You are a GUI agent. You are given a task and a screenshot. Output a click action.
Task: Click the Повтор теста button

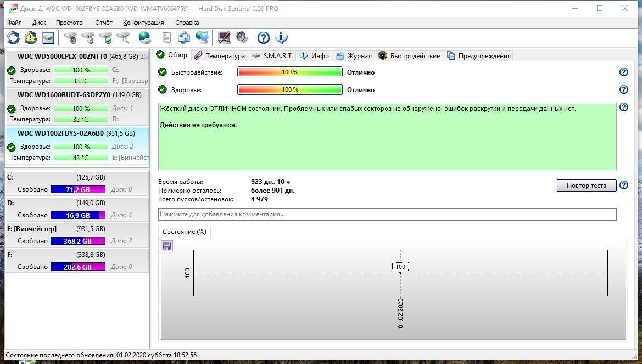tap(587, 186)
